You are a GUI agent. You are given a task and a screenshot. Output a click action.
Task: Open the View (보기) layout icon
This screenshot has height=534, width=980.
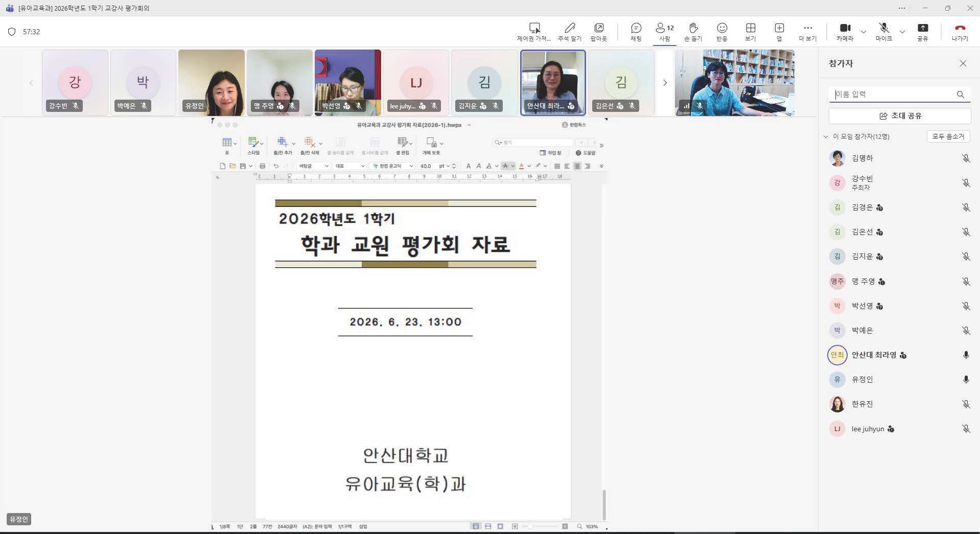click(750, 32)
